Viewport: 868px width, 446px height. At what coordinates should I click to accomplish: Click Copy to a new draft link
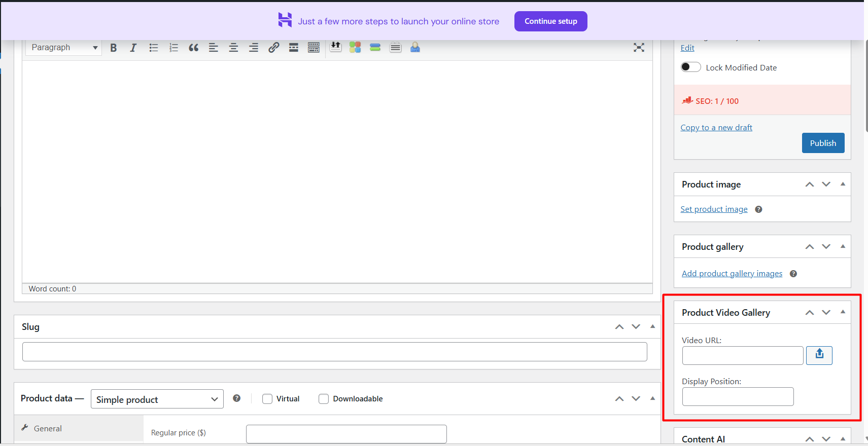(x=716, y=128)
